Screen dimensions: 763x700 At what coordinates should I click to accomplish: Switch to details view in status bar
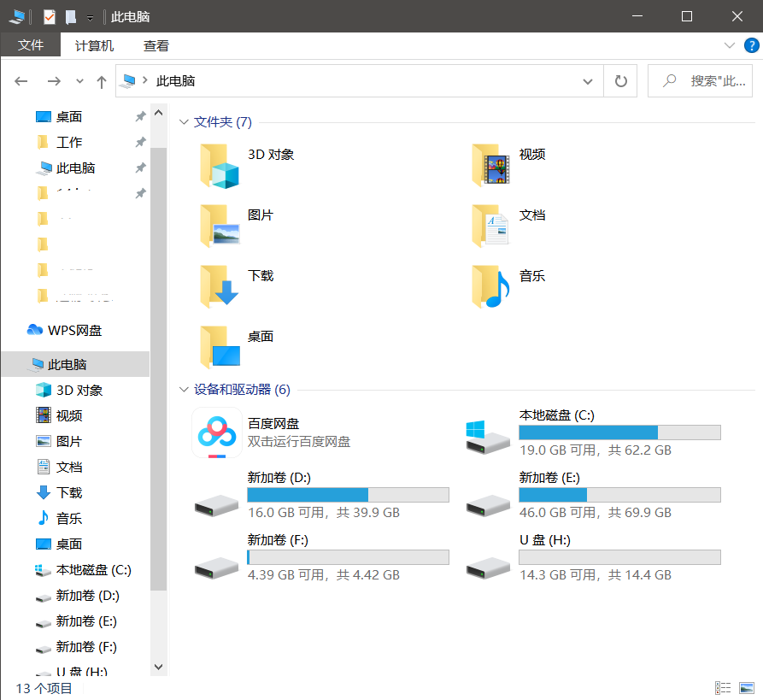[x=723, y=688]
